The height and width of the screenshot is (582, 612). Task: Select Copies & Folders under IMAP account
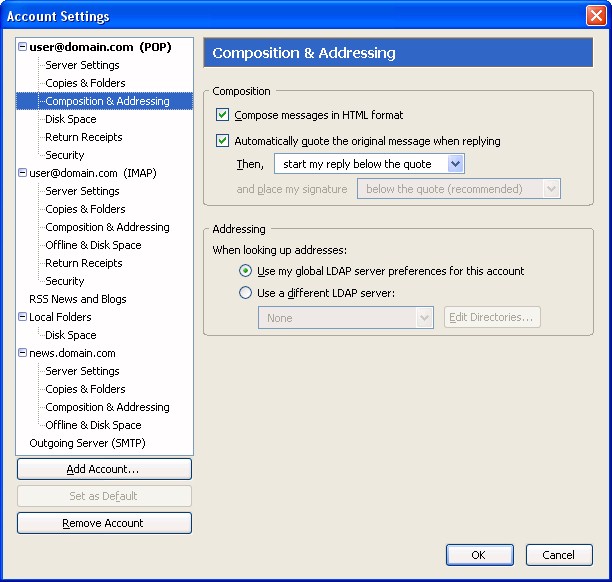[85, 209]
